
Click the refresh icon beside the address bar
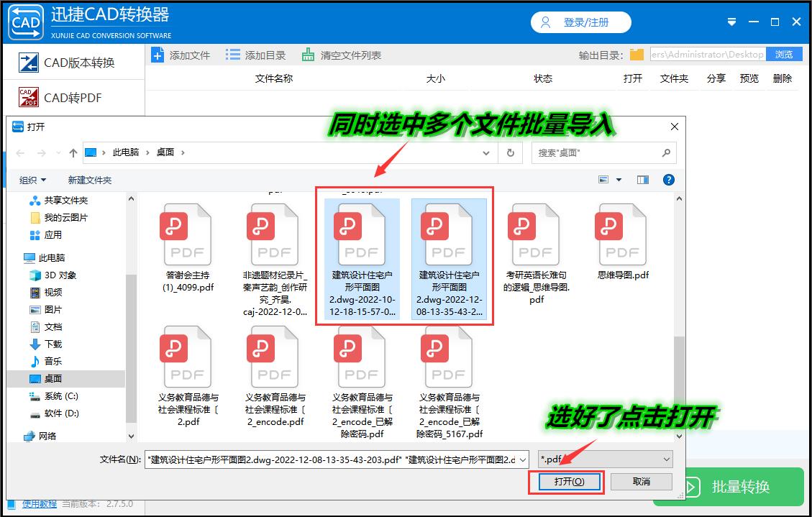click(x=510, y=152)
